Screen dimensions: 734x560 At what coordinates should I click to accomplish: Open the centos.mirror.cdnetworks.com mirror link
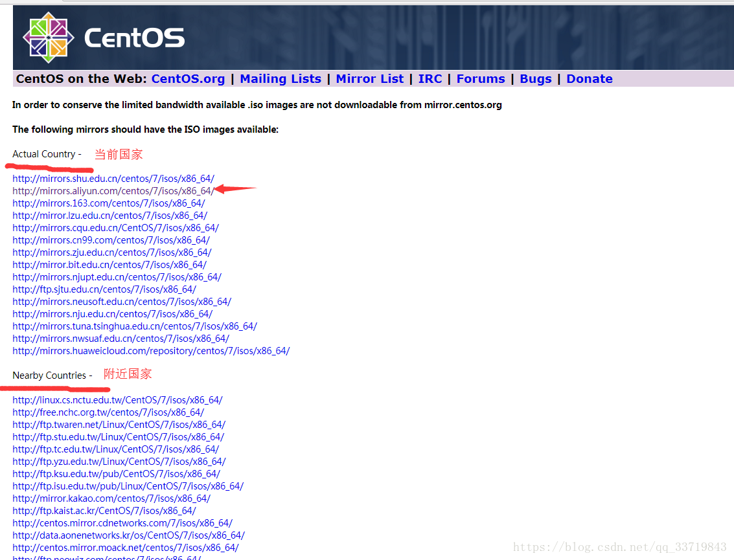click(122, 523)
